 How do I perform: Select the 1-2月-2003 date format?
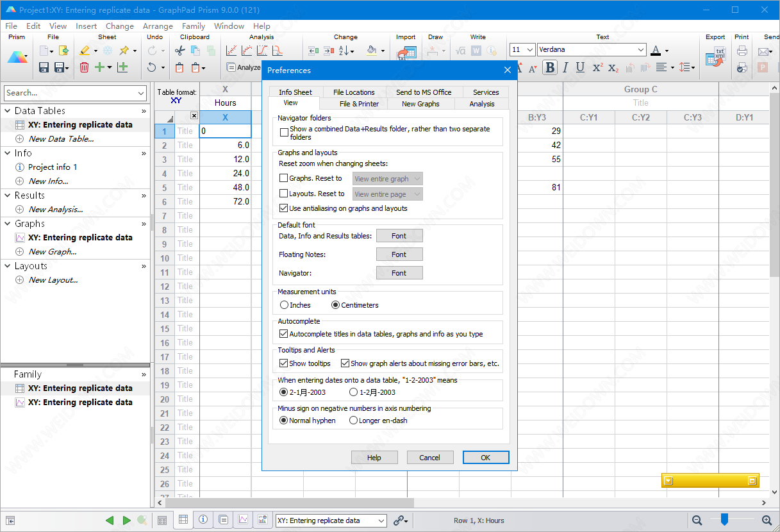[353, 392]
